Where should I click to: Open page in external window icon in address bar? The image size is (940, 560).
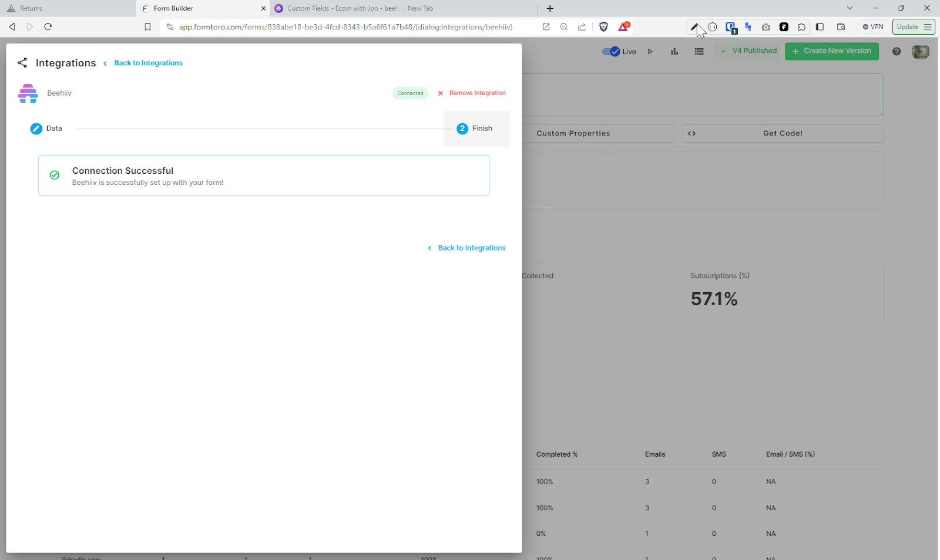point(546,27)
